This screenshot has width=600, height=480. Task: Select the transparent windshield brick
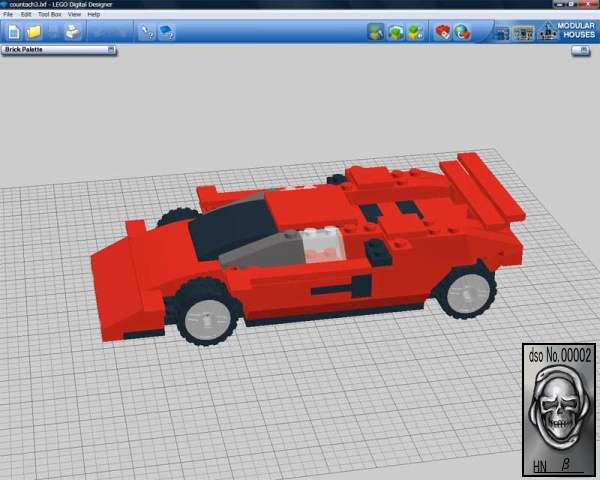click(322, 245)
